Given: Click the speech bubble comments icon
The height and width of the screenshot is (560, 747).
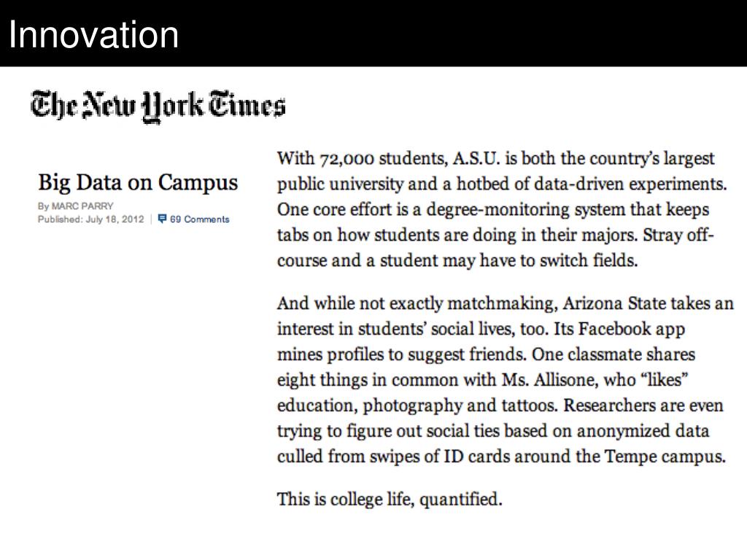Looking at the screenshot, I should click(x=162, y=219).
